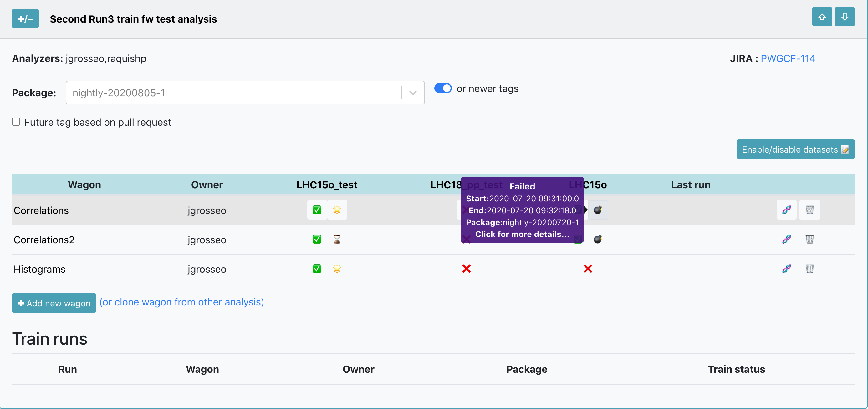Click the hourglass icon for Correlations2
This screenshot has width=868, height=409.
pos(337,239)
